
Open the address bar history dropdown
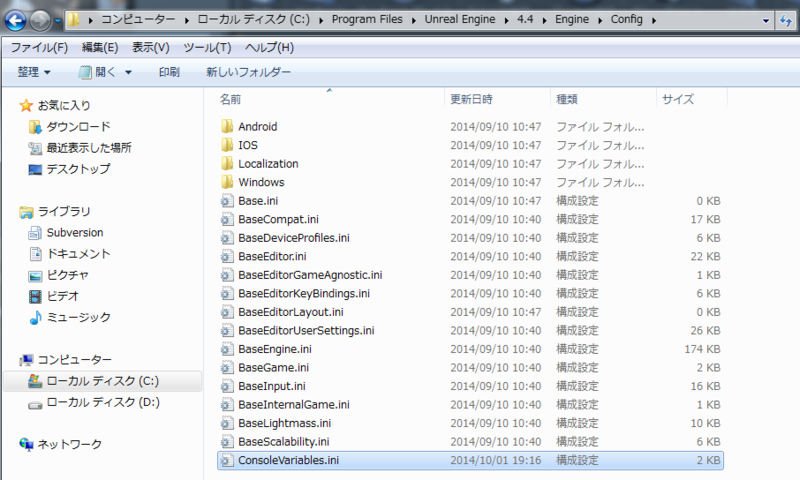click(x=765, y=20)
